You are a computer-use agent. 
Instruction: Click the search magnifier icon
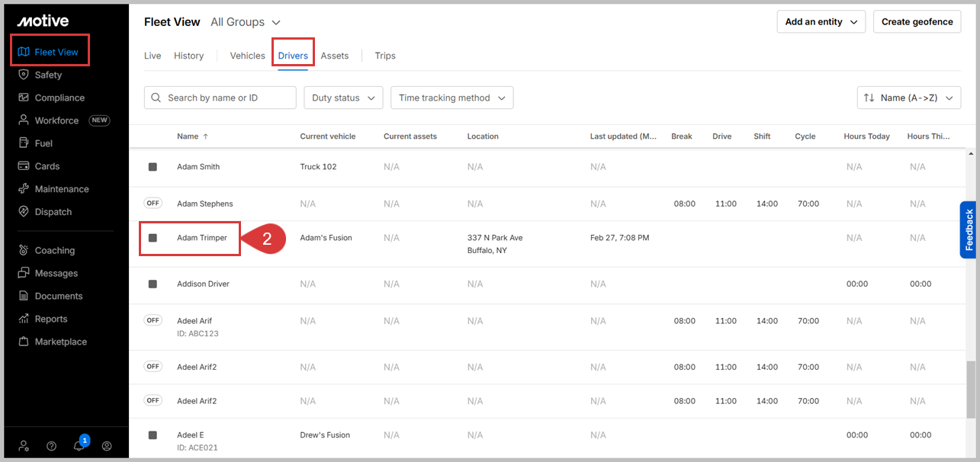click(x=156, y=98)
